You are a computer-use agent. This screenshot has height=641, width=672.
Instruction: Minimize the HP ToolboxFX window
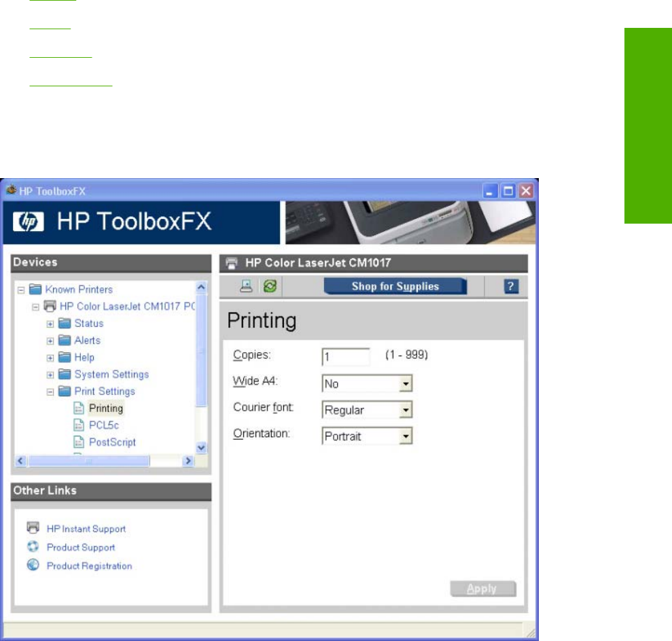tap(490, 190)
